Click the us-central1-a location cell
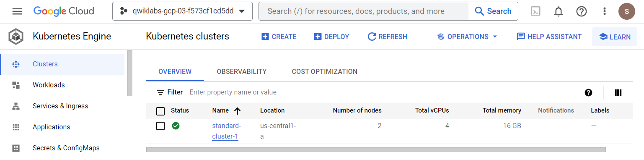644x160 pixels. coord(278,131)
